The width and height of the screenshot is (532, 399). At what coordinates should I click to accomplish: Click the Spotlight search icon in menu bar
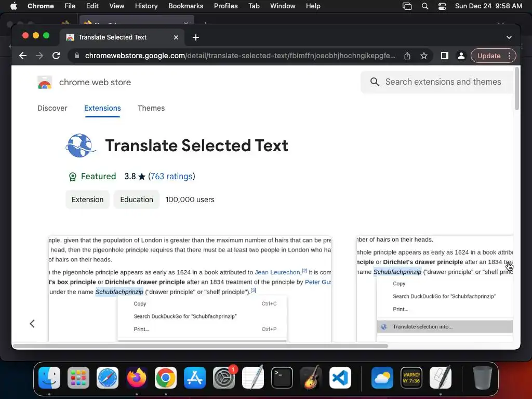click(x=425, y=6)
